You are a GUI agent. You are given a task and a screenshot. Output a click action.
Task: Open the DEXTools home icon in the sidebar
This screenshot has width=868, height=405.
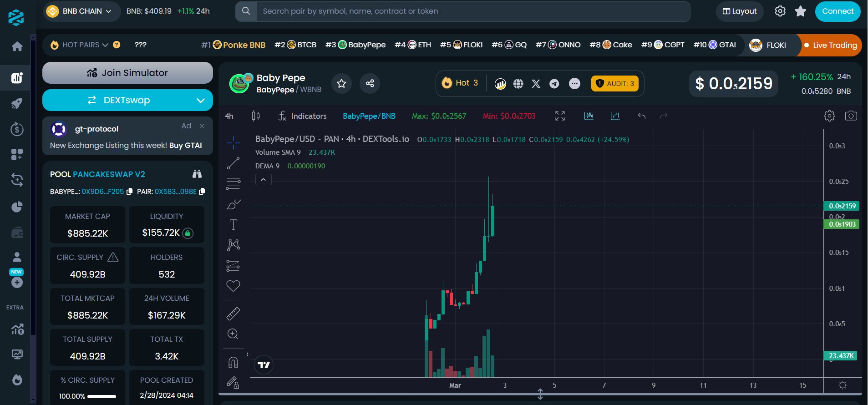click(17, 46)
